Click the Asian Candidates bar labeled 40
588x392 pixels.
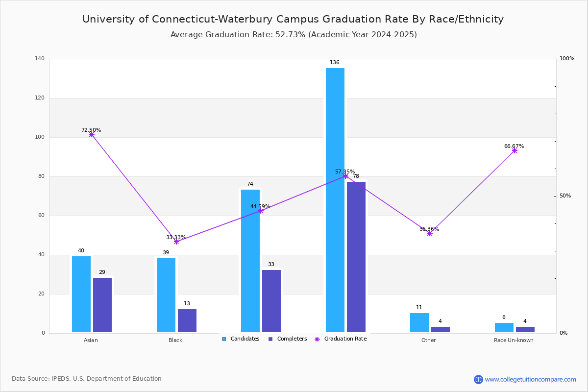pos(81,294)
